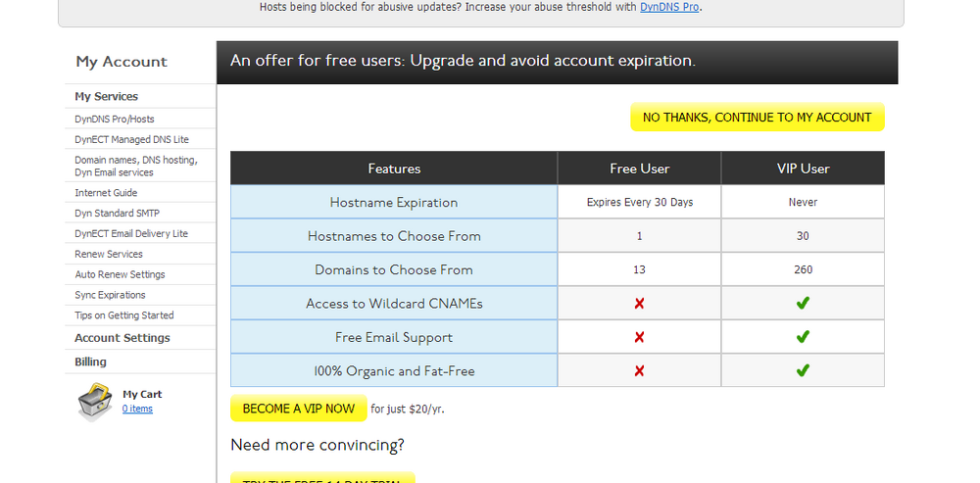
Task: Click the Free Email Support label
Action: point(394,337)
